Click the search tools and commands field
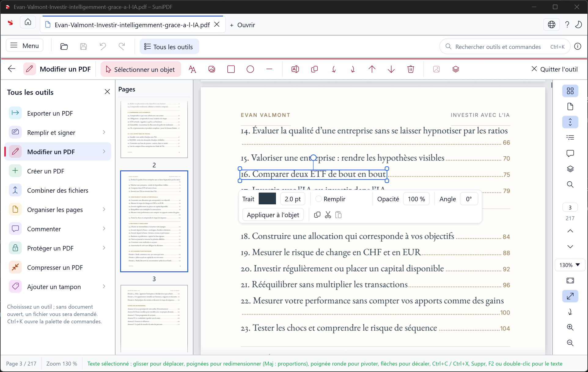The height and width of the screenshot is (372, 588). (505, 46)
